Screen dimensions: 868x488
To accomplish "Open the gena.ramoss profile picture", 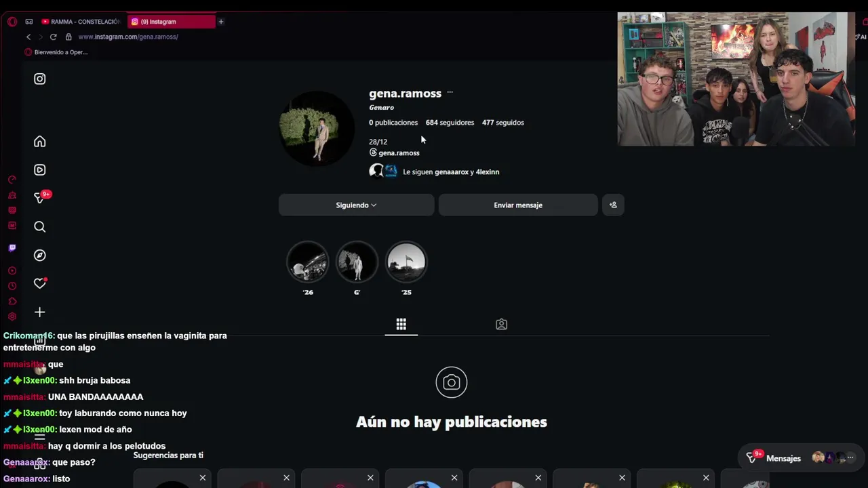I will pyautogui.click(x=317, y=129).
